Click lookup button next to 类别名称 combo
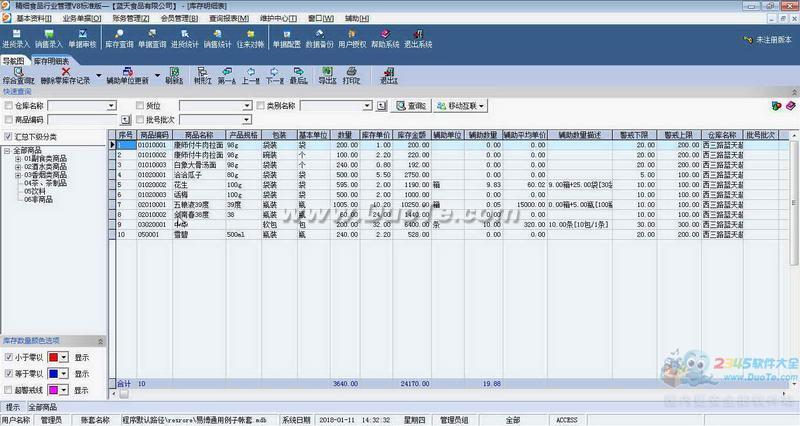Image resolution: width=800 pixels, height=426 pixels. 382,106
